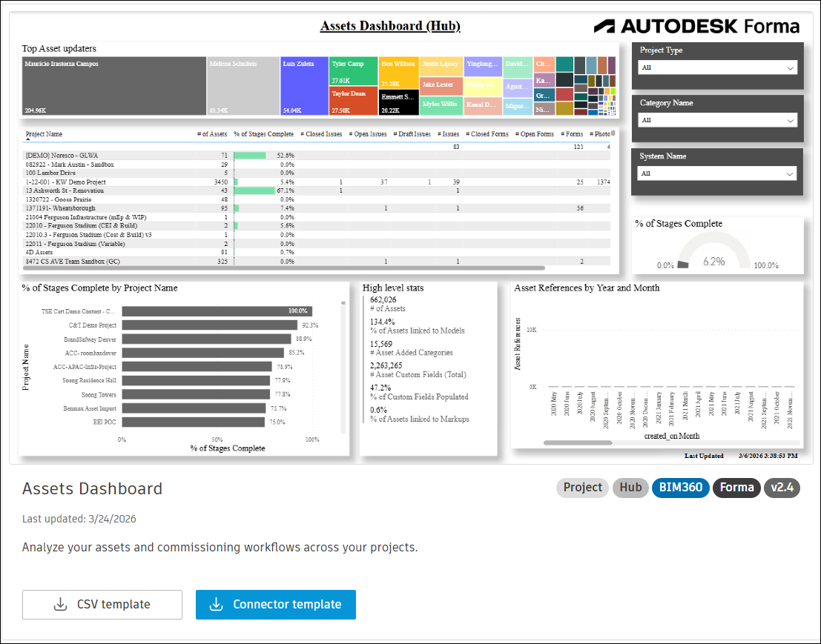Sort table by % of Stages Complete column

264,134
